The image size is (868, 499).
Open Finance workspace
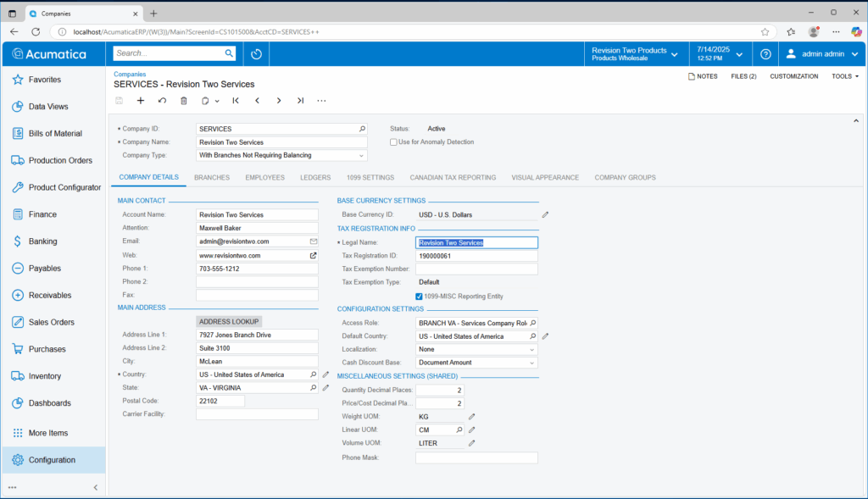(42, 214)
